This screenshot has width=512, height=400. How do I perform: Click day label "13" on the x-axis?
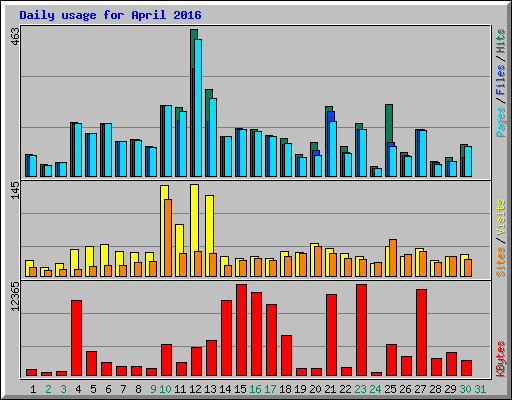[x=210, y=389]
